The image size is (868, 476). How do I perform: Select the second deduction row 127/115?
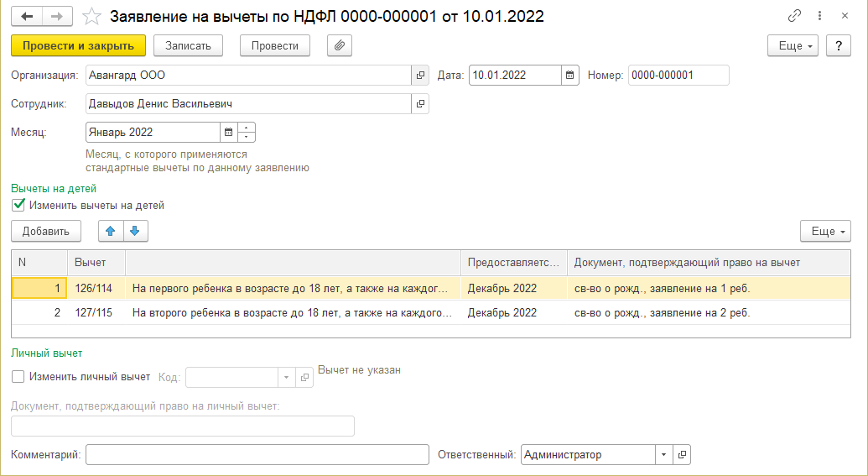pyautogui.click(x=291, y=313)
